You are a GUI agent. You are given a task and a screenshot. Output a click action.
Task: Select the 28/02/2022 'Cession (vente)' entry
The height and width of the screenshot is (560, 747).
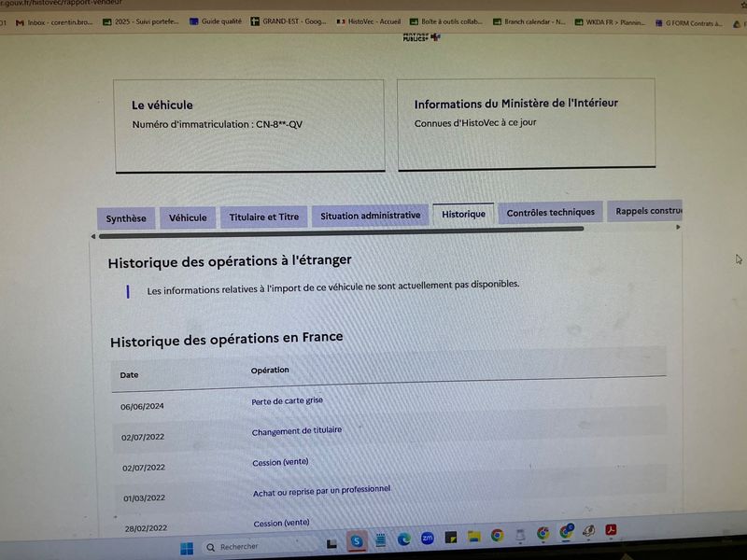tap(282, 523)
